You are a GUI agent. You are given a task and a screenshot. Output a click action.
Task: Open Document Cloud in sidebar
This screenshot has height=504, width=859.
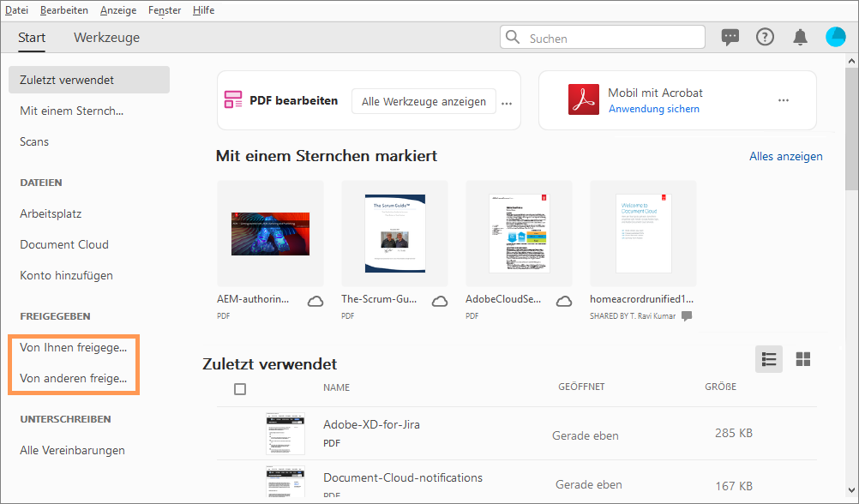coord(64,244)
